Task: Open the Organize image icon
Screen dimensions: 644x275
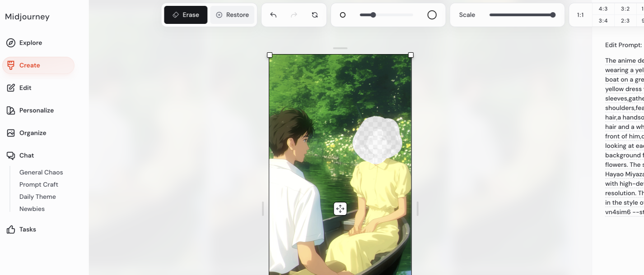Action: point(10,133)
